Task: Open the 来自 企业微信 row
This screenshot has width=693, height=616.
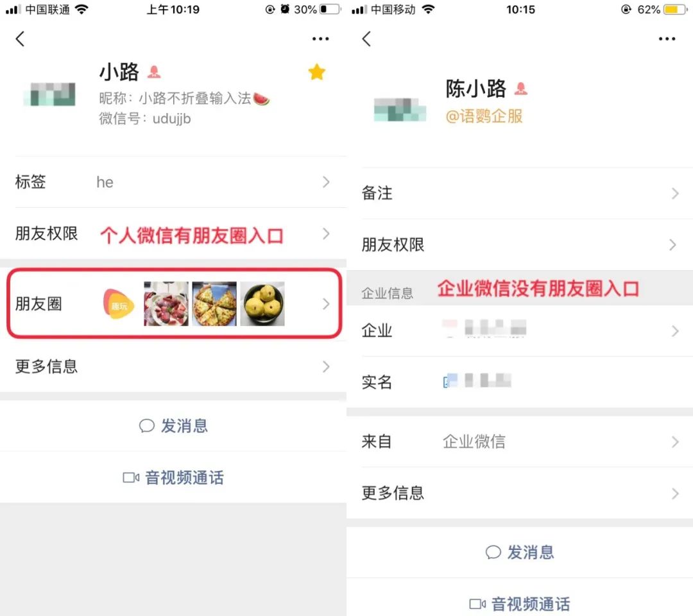Action: pyautogui.click(x=520, y=441)
